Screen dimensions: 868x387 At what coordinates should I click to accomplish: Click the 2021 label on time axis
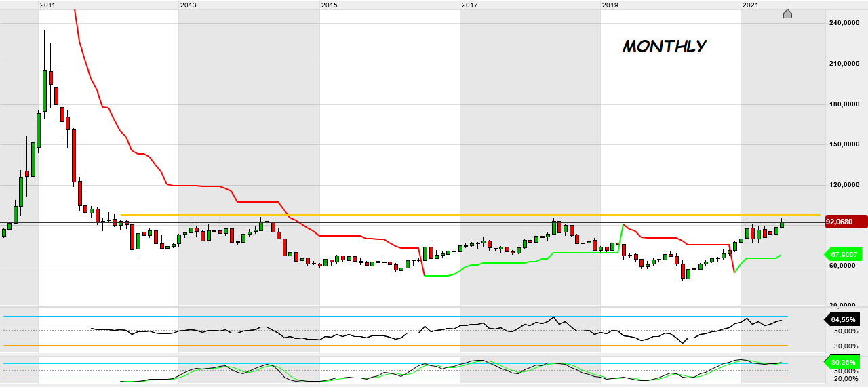(750, 5)
